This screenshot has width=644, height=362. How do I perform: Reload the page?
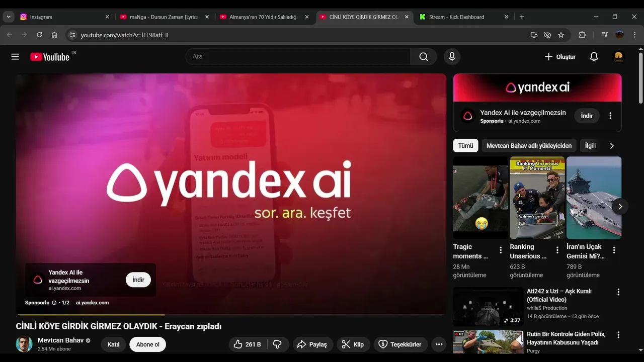pos(39,35)
